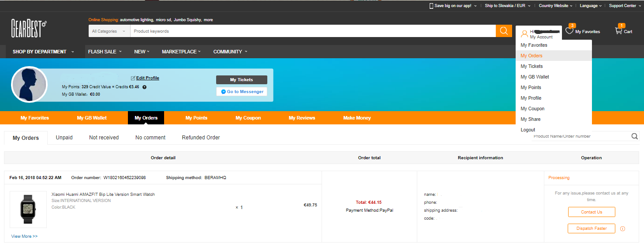Open the Language dropdown
The height and width of the screenshot is (247, 644).
click(x=591, y=6)
